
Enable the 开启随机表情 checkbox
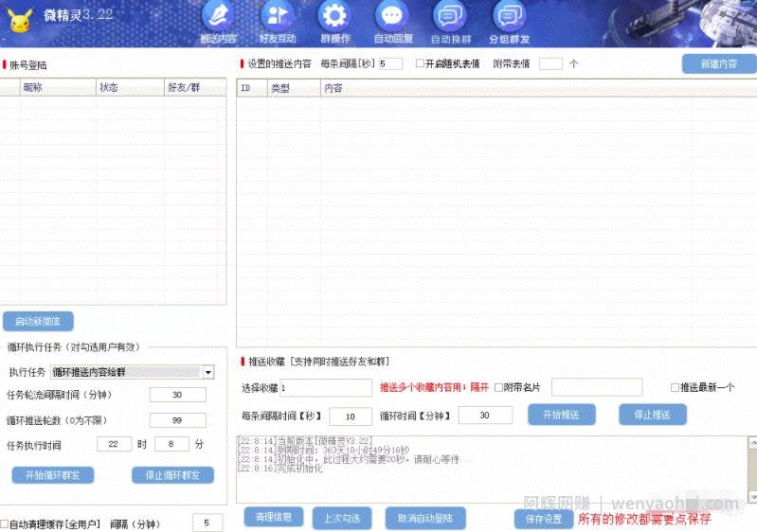[420, 63]
